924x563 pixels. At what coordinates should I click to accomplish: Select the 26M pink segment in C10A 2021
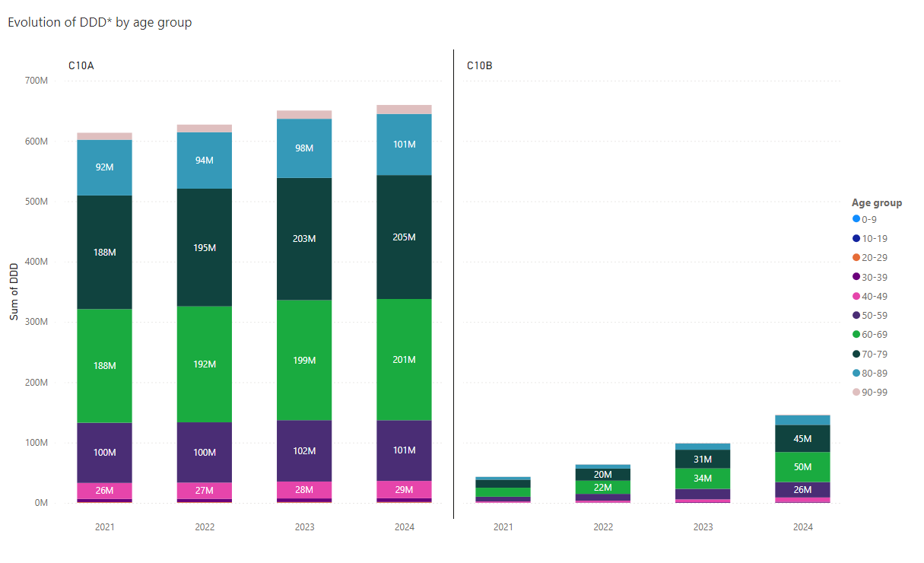[x=105, y=491]
